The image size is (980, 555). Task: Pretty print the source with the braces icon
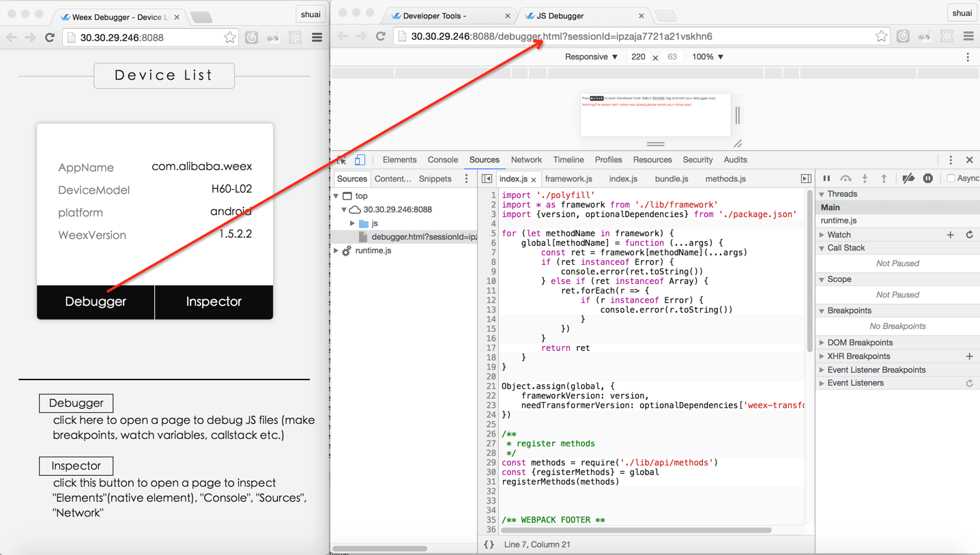coord(489,545)
